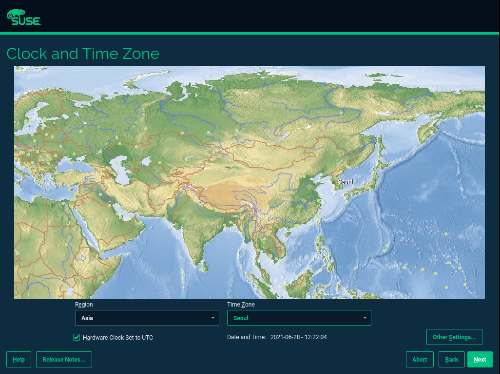This screenshot has height=374, width=500.
Task: Open the Region dropdown showing Asia
Action: 147,318
